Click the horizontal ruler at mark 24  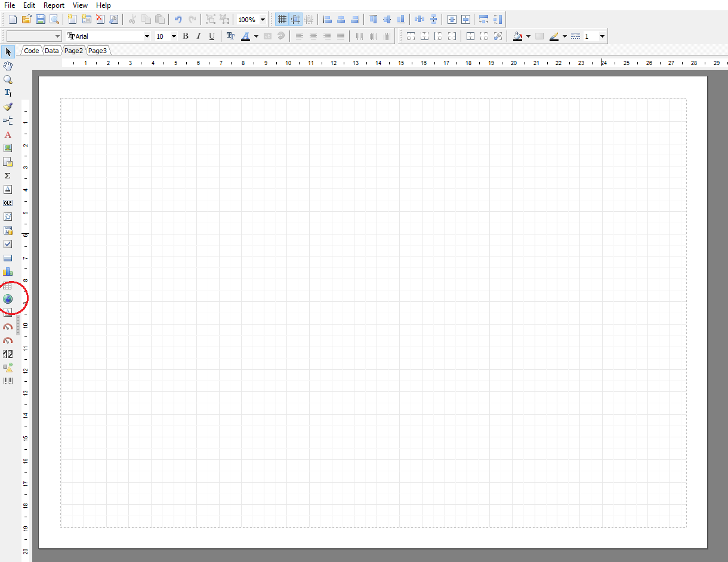pyautogui.click(x=603, y=63)
